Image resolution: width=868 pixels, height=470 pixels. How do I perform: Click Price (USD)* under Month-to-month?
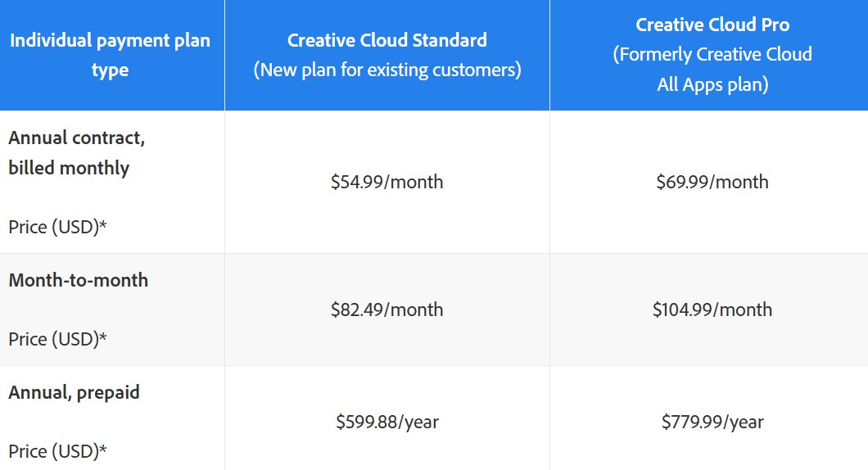pyautogui.click(x=57, y=339)
